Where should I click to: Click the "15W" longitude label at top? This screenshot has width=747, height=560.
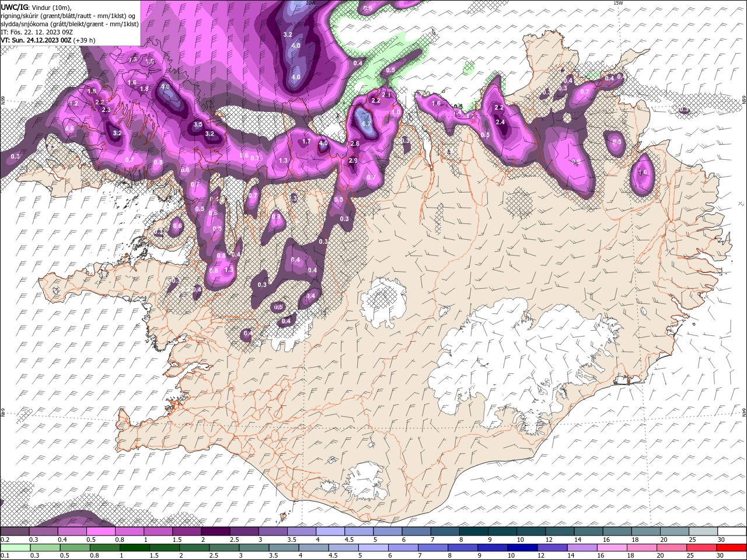[x=618, y=3]
